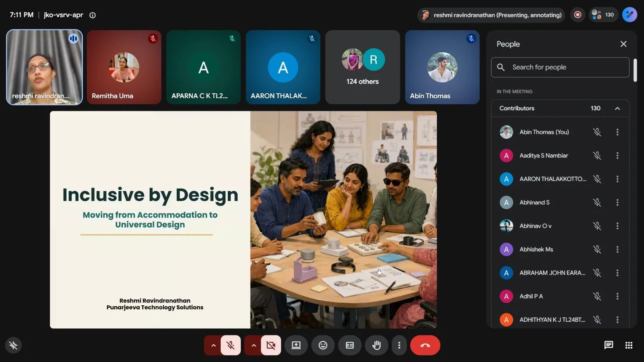Open the 124 others tile

pyautogui.click(x=363, y=67)
